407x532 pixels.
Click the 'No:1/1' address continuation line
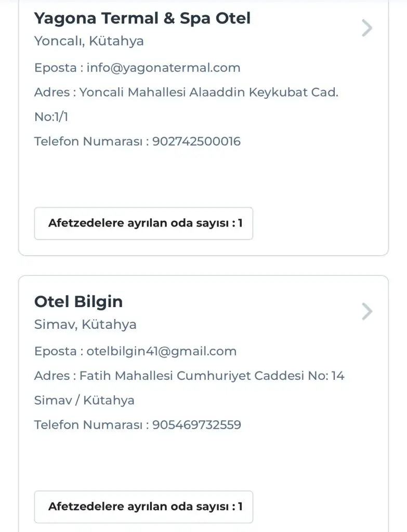[51, 117]
